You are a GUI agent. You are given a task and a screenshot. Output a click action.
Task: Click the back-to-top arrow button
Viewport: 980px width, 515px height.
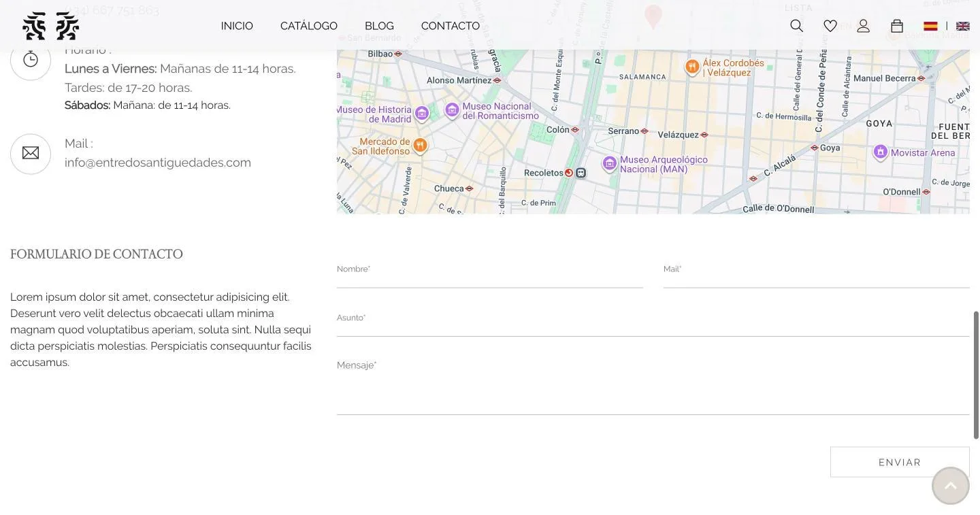click(950, 486)
